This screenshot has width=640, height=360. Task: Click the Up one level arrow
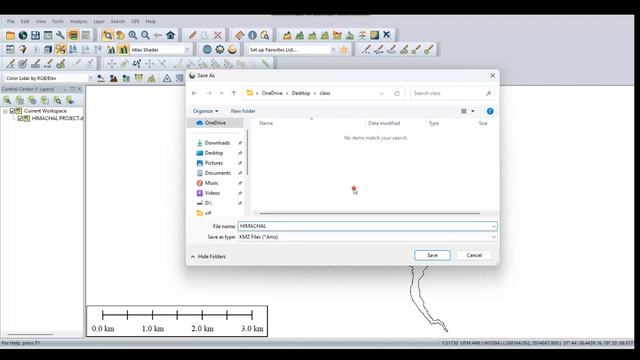coord(234,93)
